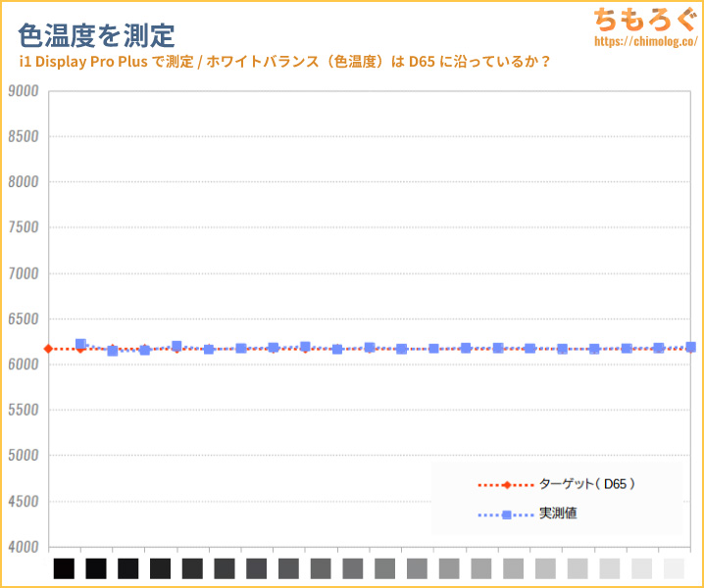The image size is (704, 588).
Task: Click the 7000 y-axis label
Action: click(24, 273)
